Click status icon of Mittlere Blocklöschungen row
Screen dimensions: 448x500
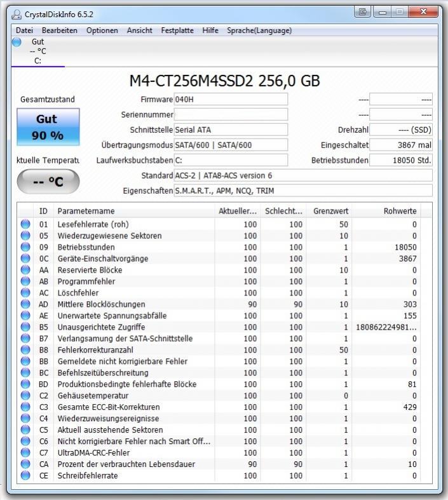(x=25, y=304)
